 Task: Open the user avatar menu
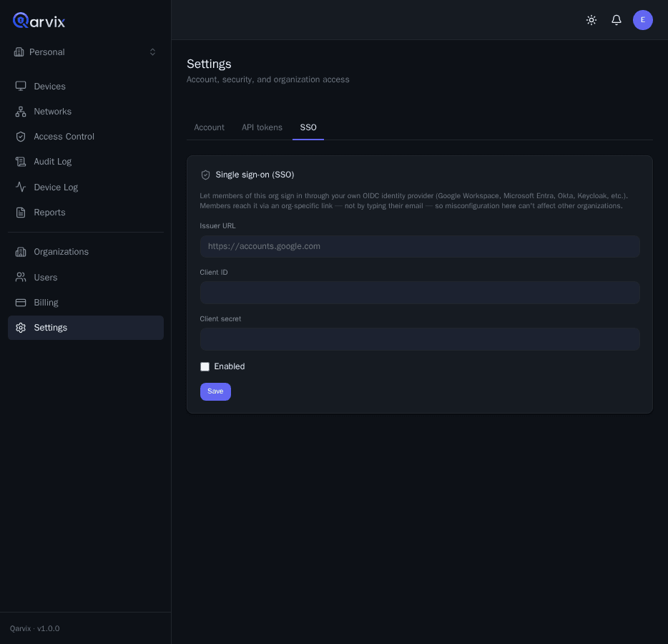(643, 20)
